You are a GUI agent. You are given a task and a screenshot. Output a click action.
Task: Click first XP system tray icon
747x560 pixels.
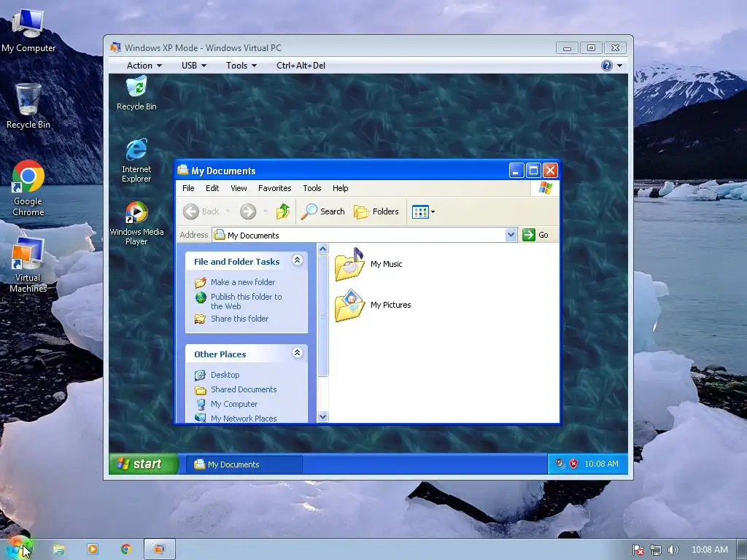560,463
